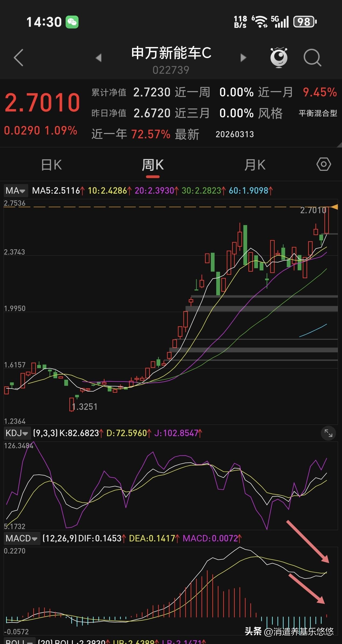342x644 pixels.
Task: Tap the battery indicator showing 98
Action: [305, 22]
